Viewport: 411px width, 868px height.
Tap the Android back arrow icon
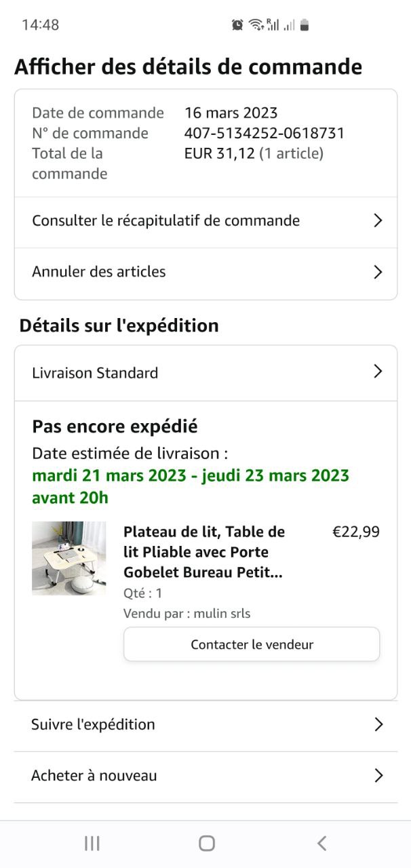point(321,843)
